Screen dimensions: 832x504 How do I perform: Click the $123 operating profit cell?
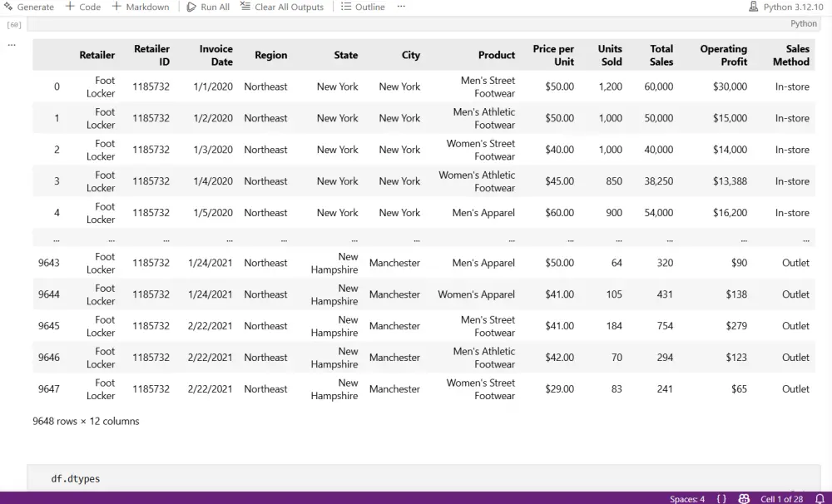coord(736,357)
